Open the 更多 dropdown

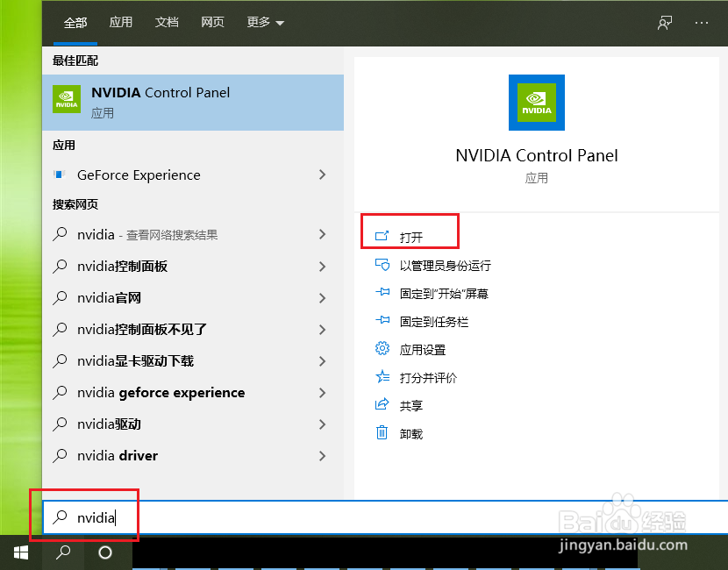[x=265, y=22]
